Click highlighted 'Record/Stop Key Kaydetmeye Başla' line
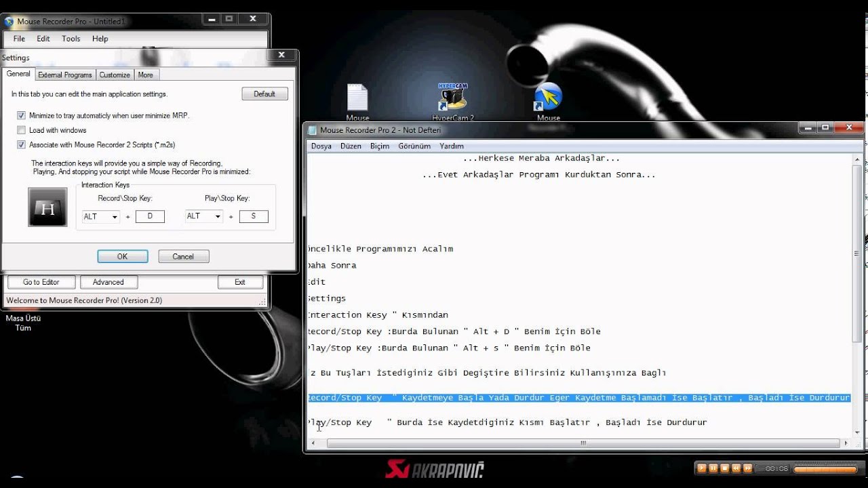868x488 pixels. (579, 398)
